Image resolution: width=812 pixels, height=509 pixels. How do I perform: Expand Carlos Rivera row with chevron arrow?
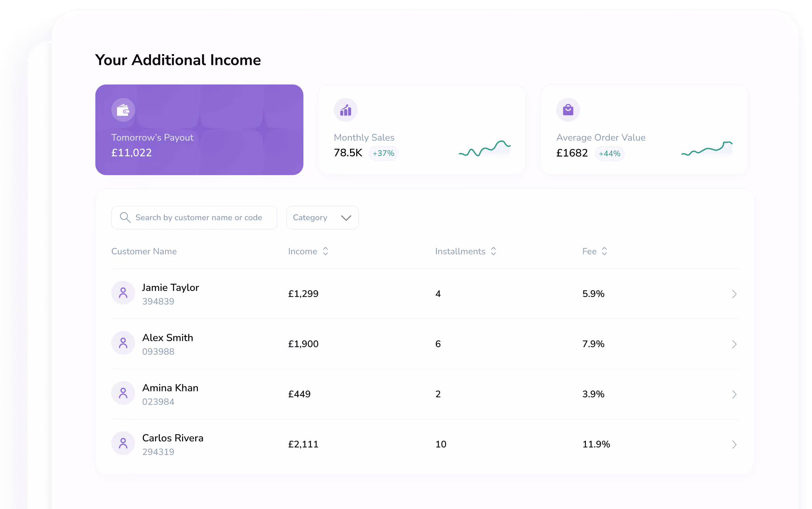pos(734,444)
